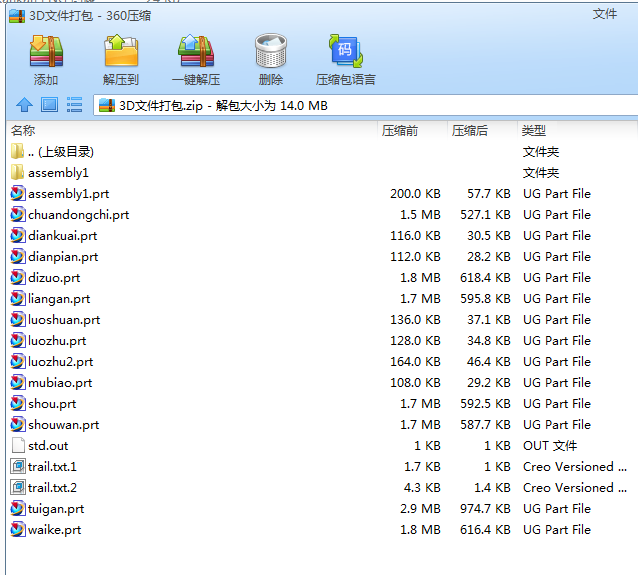The height and width of the screenshot is (575, 638).
Task: Select file luoshuan.prt
Action: [x=64, y=319]
